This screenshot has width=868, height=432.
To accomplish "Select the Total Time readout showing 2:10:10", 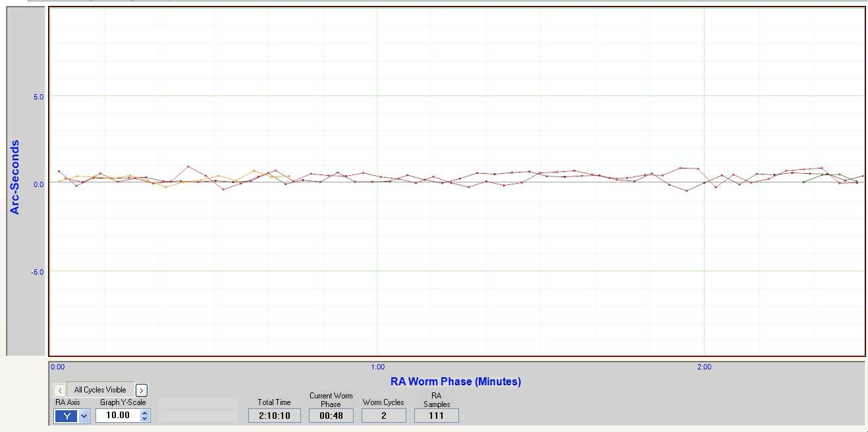I will [x=274, y=415].
